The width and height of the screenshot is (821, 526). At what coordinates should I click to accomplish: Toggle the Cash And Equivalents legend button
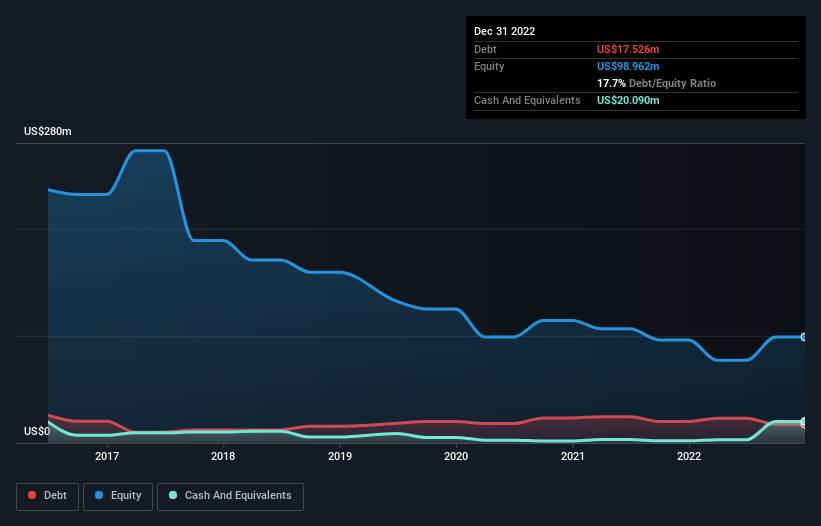[230, 496]
